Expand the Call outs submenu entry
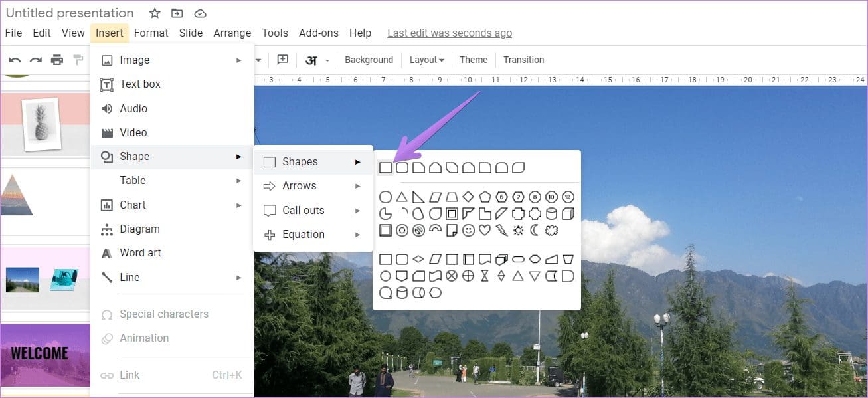This screenshot has width=868, height=398. coord(313,210)
